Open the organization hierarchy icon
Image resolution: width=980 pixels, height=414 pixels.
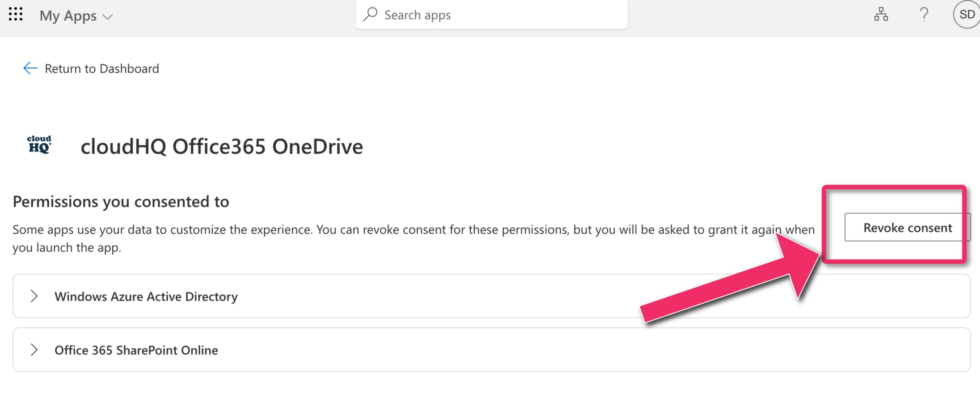881,15
